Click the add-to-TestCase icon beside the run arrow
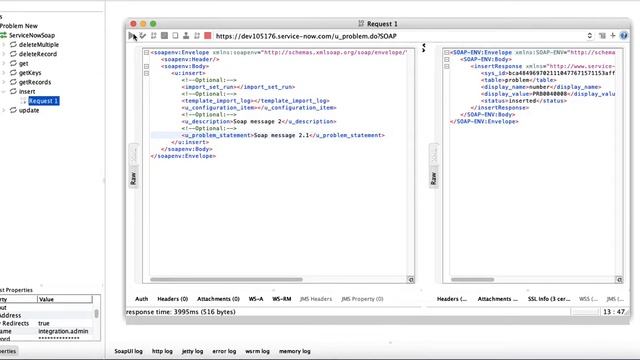This screenshot has width=640, height=360. (142, 36)
